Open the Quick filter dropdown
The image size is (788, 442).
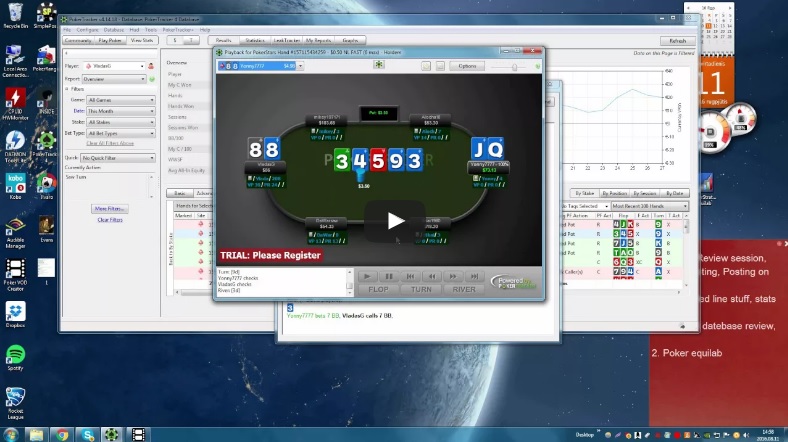[x=118, y=158]
